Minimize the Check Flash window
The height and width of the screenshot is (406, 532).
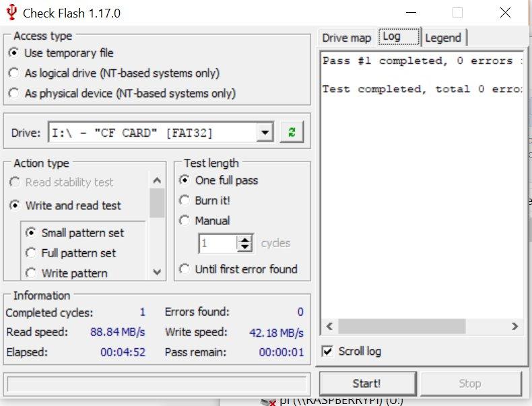(411, 13)
